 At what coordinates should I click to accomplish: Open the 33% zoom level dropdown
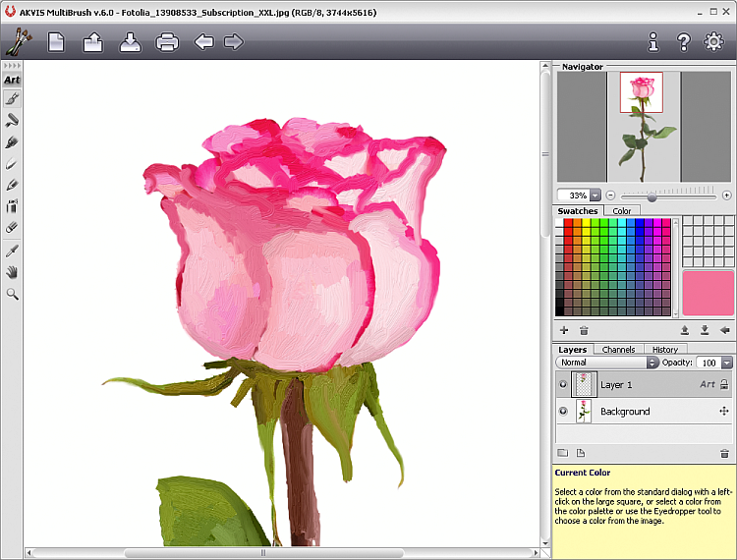point(595,196)
